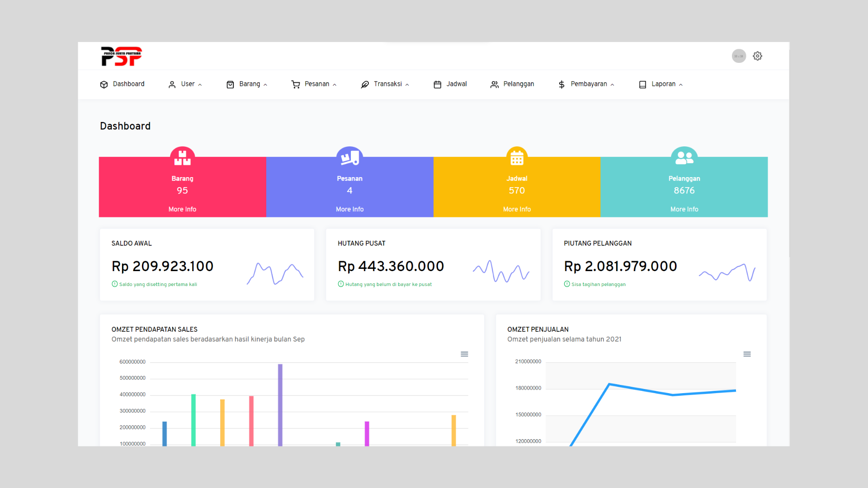Open hamburger menu on Omzet Penjualan chart
Screen dimensions: 868x488
click(x=747, y=354)
